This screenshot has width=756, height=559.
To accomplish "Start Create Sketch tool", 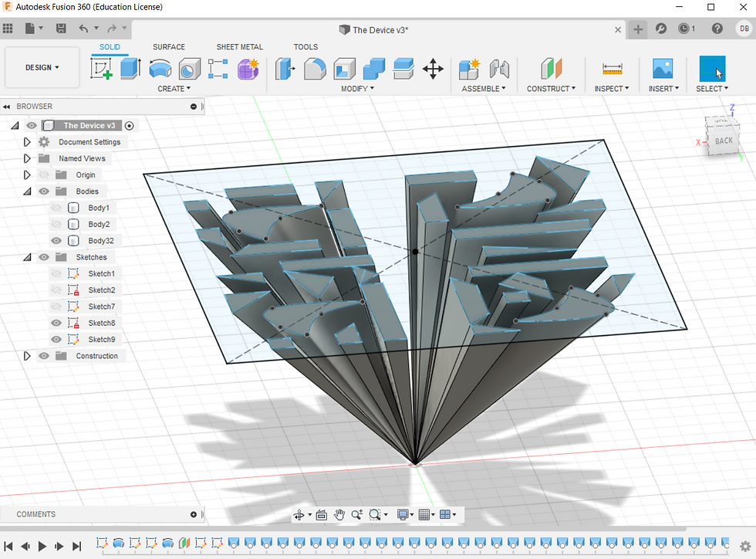I will pyautogui.click(x=101, y=69).
